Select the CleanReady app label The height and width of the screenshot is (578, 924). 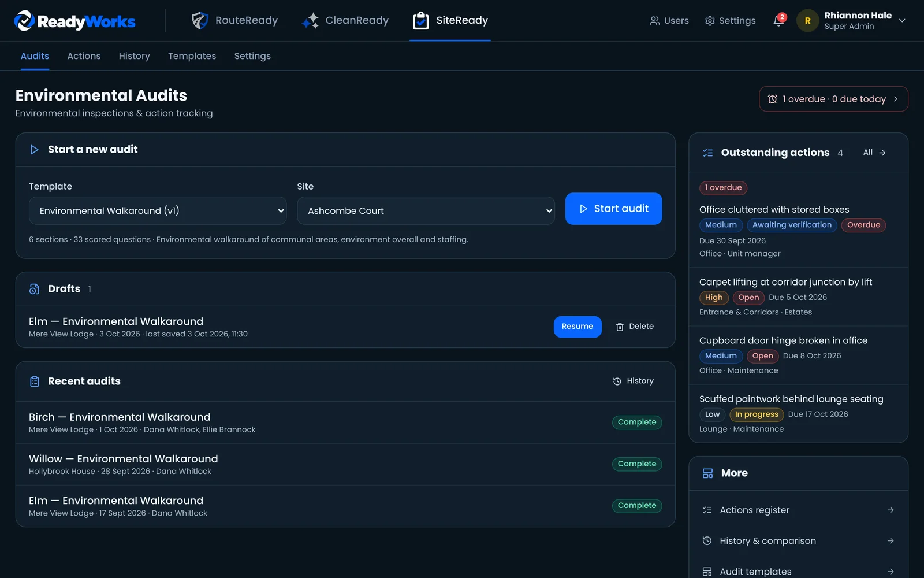tap(357, 20)
